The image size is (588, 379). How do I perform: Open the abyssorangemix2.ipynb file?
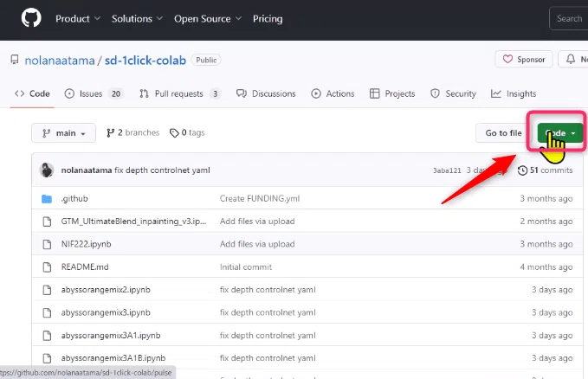(106, 290)
